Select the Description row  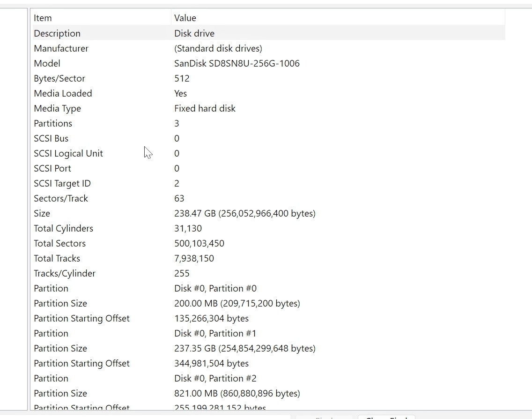tap(269, 33)
